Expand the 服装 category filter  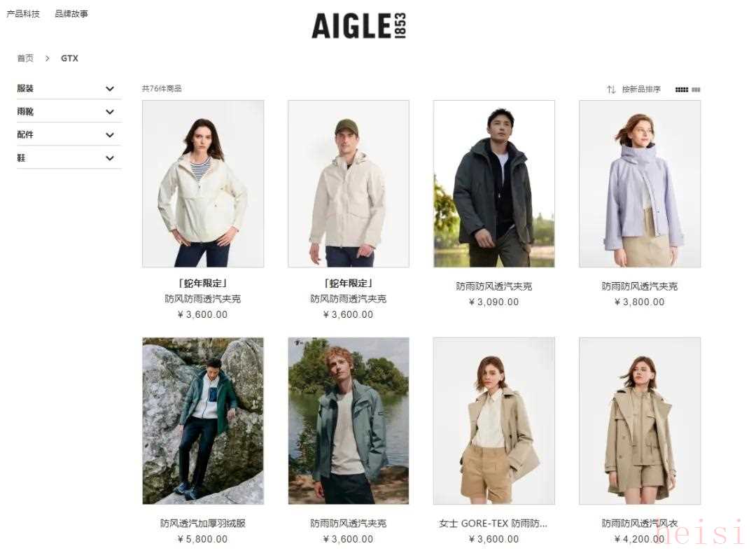point(69,88)
